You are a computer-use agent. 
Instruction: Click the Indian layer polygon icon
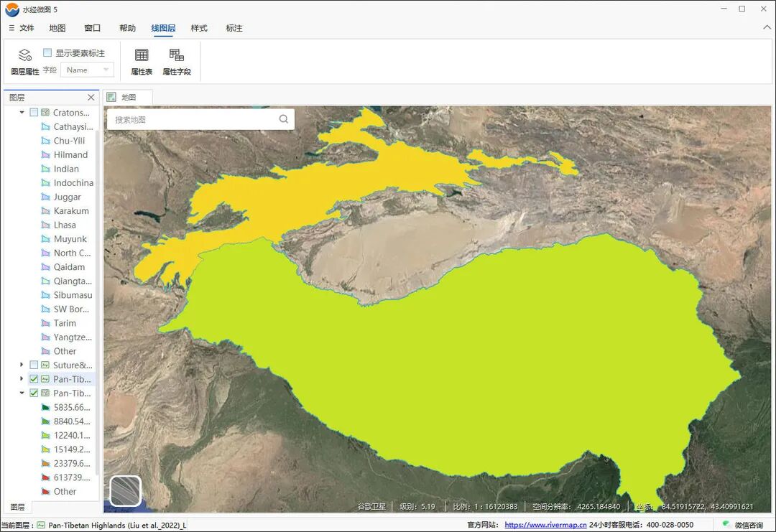45,169
